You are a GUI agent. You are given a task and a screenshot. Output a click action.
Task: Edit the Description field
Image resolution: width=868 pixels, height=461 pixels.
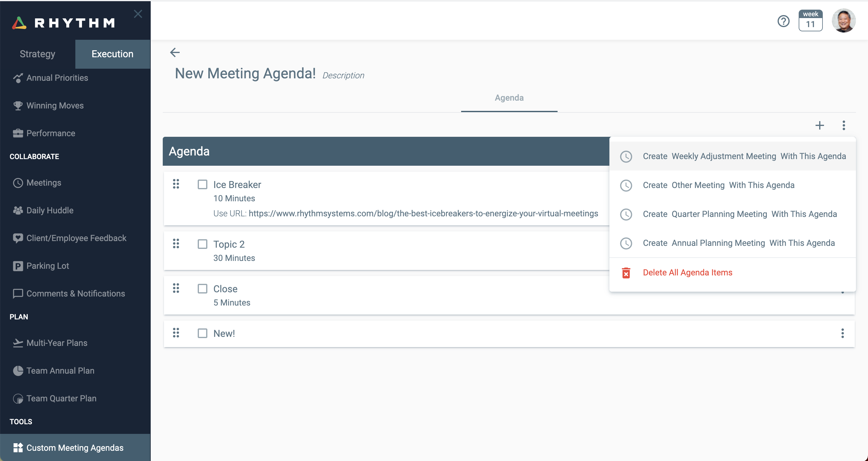click(x=343, y=75)
